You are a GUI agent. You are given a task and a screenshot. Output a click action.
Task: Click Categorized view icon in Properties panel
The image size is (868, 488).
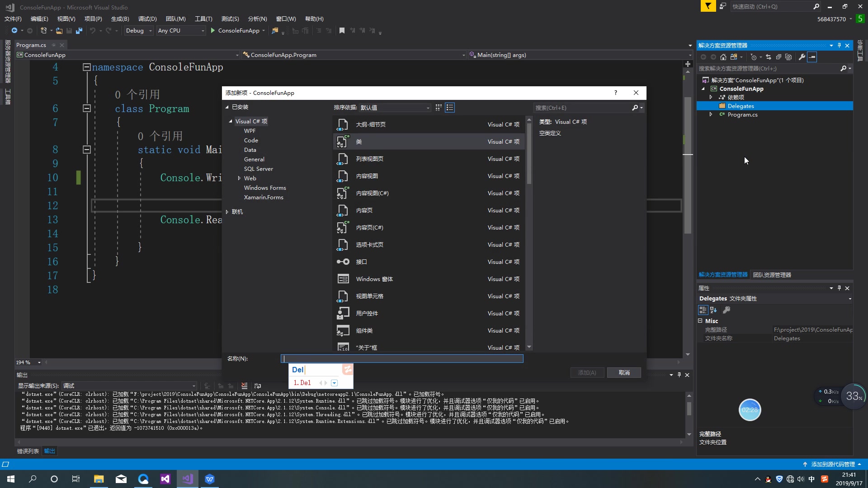tap(703, 310)
